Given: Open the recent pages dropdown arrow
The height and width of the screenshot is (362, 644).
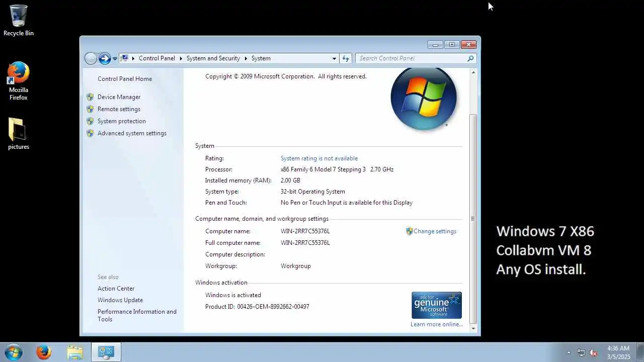Looking at the screenshot, I should 115,59.
